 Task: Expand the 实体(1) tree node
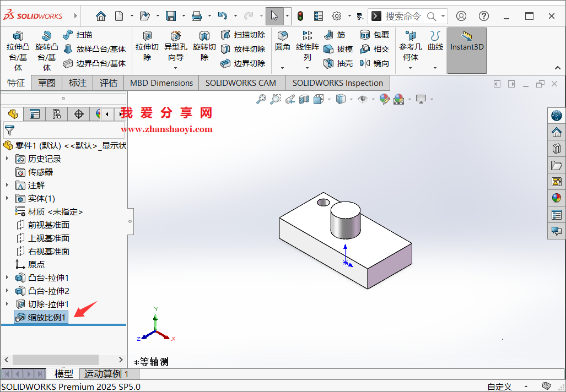[x=7, y=198]
